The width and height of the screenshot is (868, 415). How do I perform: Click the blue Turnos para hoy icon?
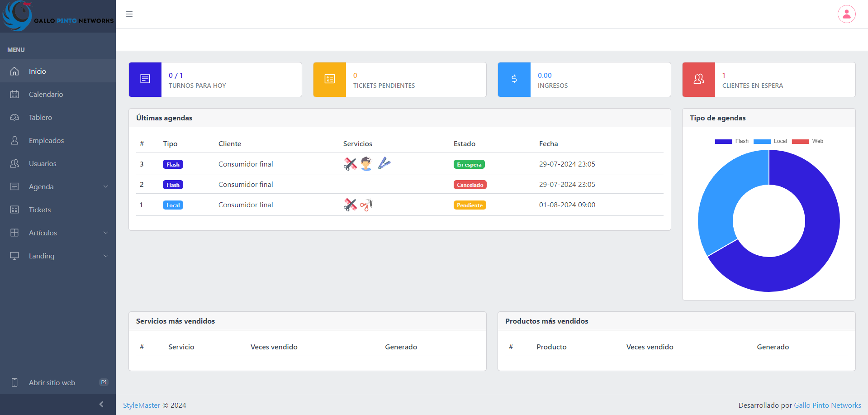pos(145,79)
